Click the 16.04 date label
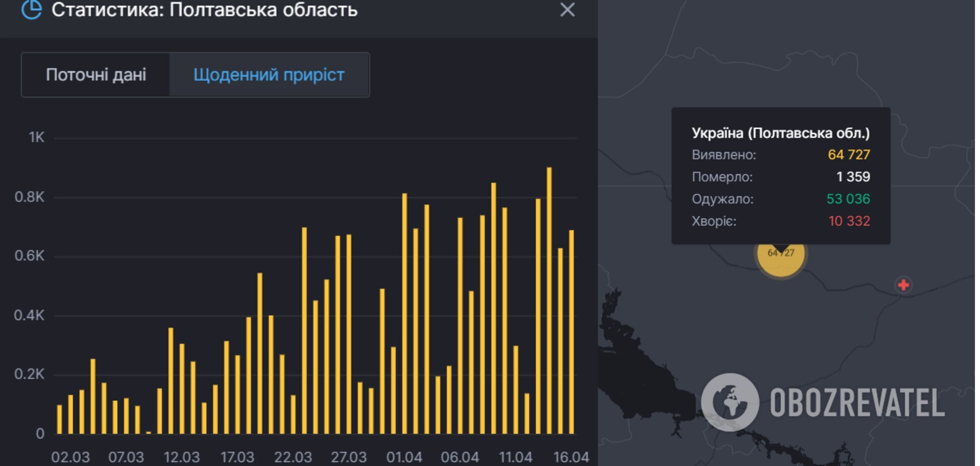The height and width of the screenshot is (466, 980). (x=571, y=457)
